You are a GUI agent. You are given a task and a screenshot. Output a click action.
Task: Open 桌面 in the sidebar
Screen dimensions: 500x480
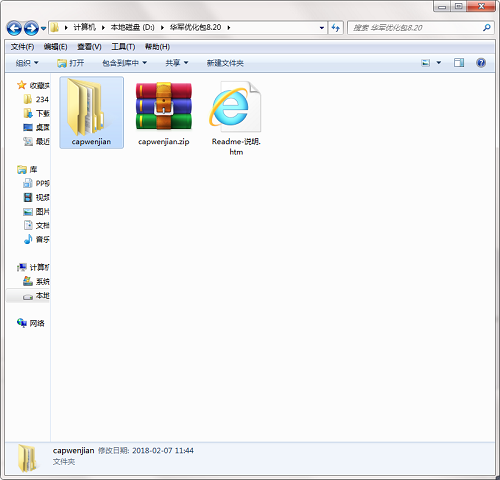[37, 127]
